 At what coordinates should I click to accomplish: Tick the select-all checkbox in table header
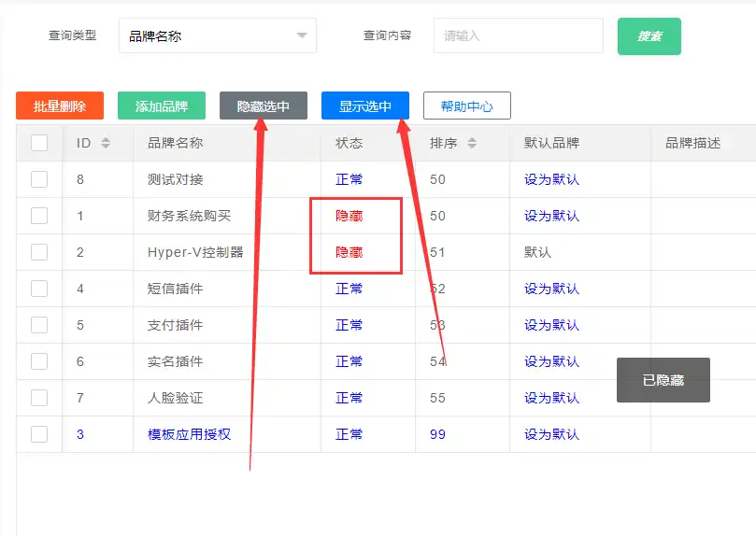[39, 143]
